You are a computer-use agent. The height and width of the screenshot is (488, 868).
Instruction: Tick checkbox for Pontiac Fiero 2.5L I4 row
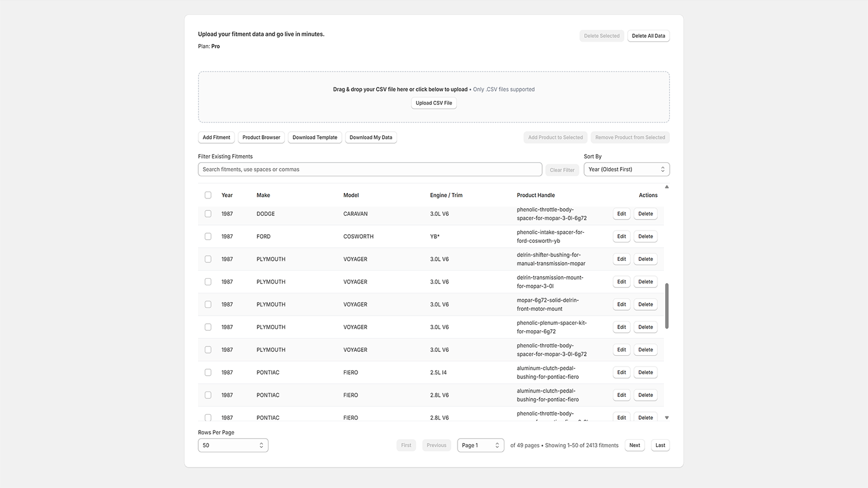point(208,373)
